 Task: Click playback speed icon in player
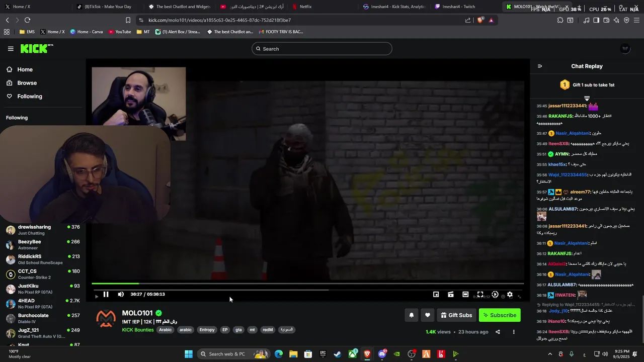(x=495, y=295)
